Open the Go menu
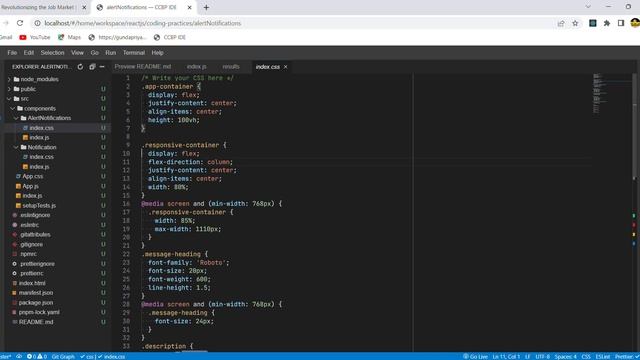The height and width of the screenshot is (360, 640). [x=95, y=53]
